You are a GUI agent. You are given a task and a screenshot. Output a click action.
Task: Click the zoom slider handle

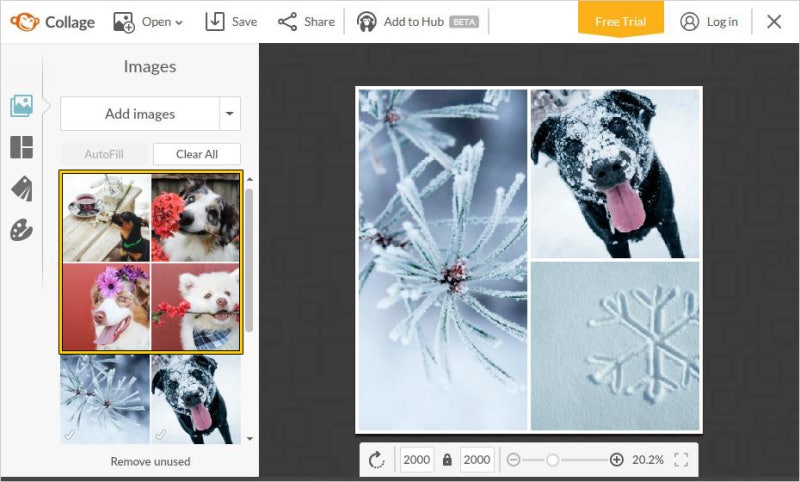552,460
